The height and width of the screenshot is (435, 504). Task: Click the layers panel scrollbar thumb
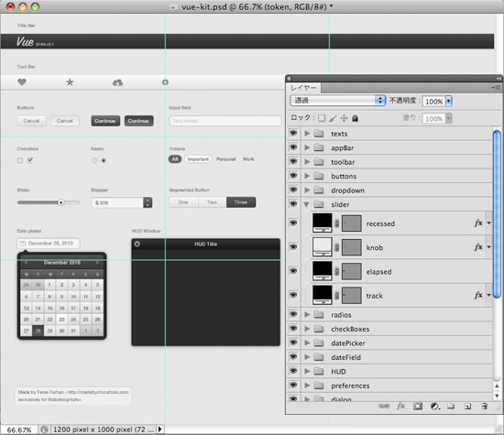(x=497, y=213)
